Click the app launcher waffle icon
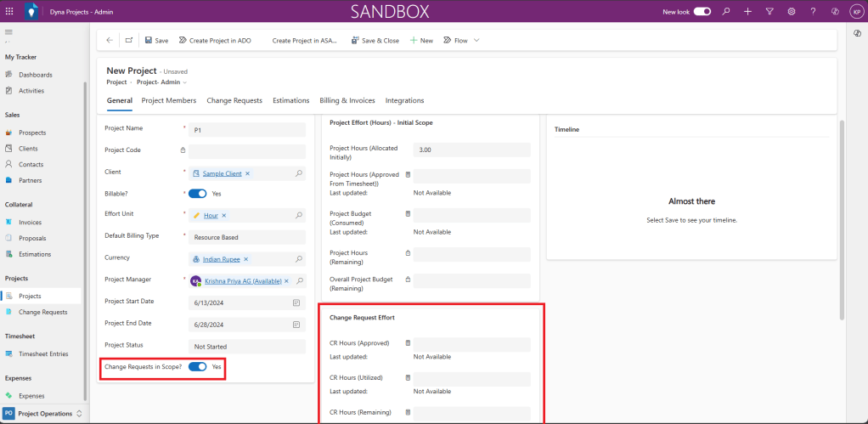 [9, 12]
